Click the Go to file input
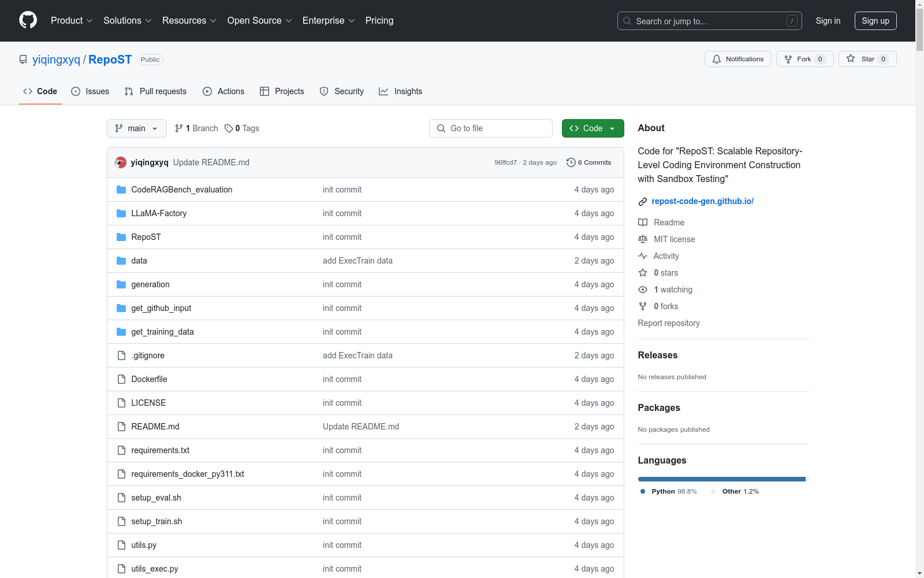This screenshot has width=924, height=578. (x=491, y=128)
